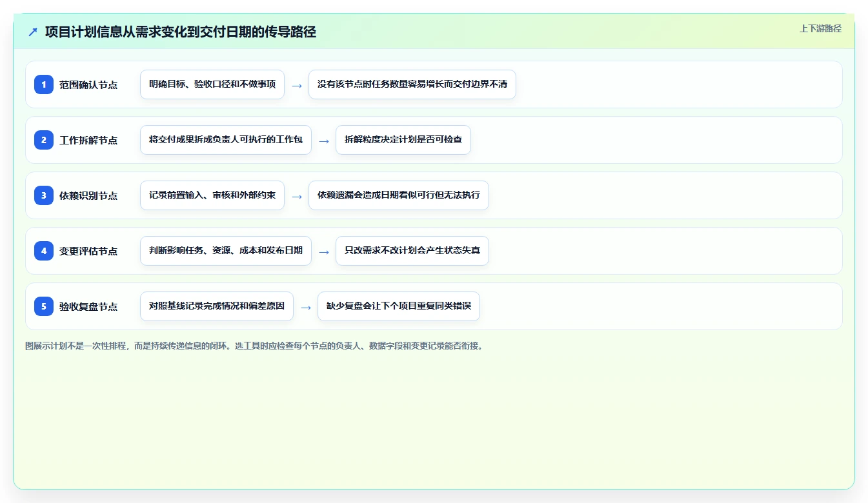The width and height of the screenshot is (868, 503).
Task: Click the box 将交付成果拆成负责人可执行的工作包
Action: (226, 140)
